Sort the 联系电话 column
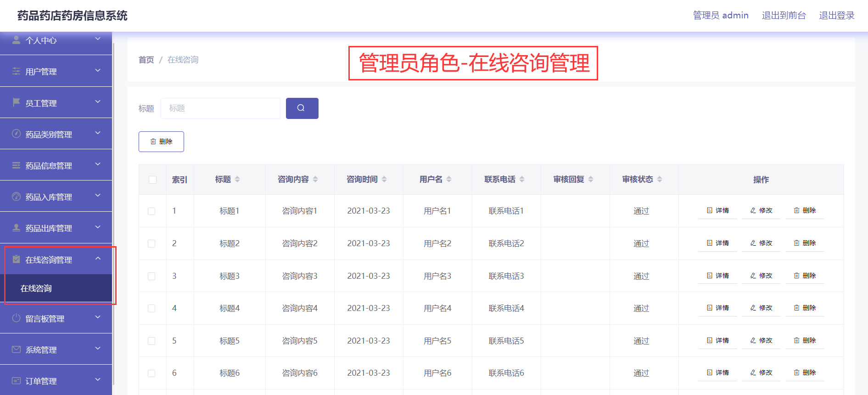 [522, 179]
